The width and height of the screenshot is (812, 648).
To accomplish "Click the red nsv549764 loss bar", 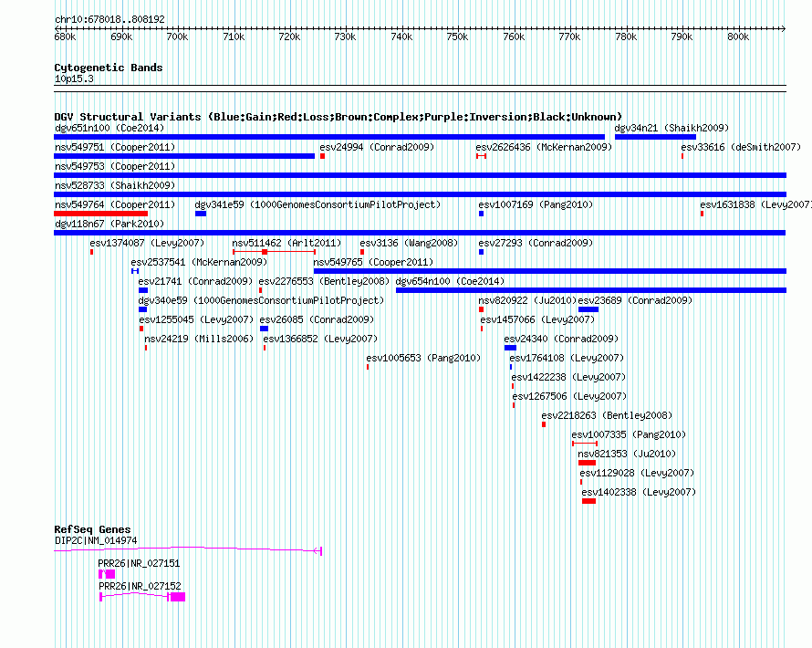I will (x=101, y=214).
